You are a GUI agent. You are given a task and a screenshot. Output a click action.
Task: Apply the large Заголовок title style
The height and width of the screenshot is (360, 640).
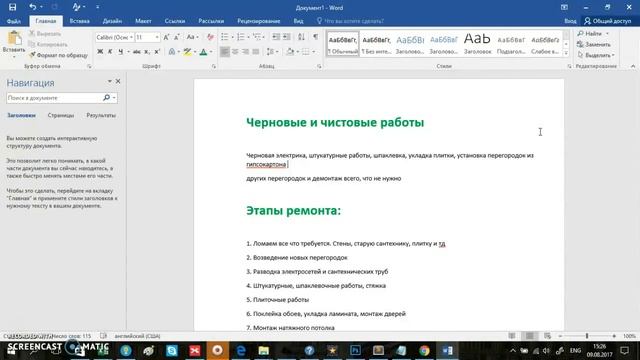[478, 44]
